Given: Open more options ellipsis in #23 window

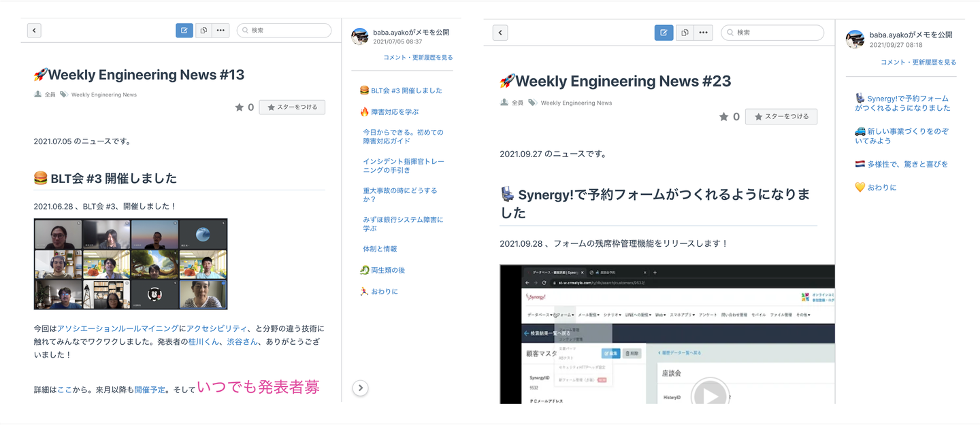Looking at the screenshot, I should tap(703, 33).
